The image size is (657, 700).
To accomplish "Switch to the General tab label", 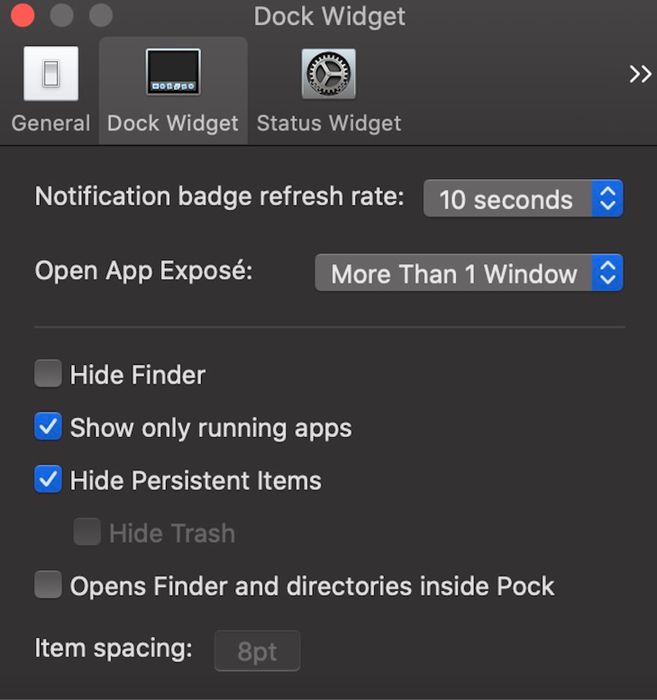I will (50, 123).
